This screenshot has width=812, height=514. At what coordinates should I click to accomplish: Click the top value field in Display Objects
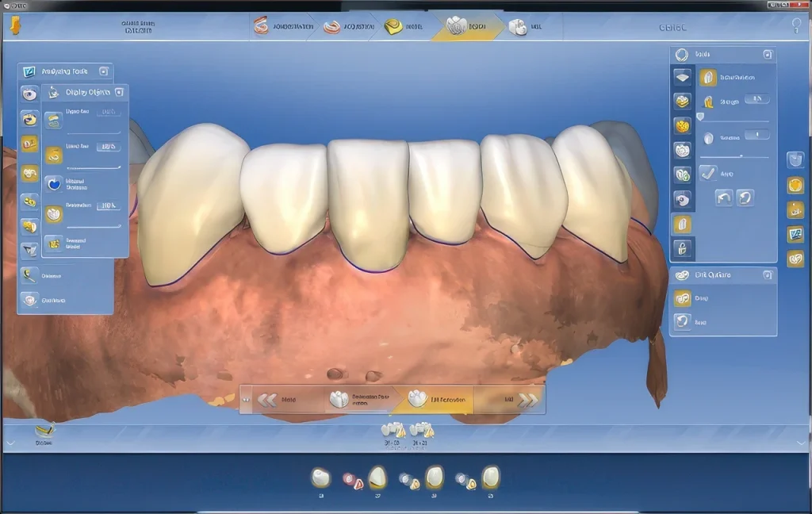click(x=108, y=113)
